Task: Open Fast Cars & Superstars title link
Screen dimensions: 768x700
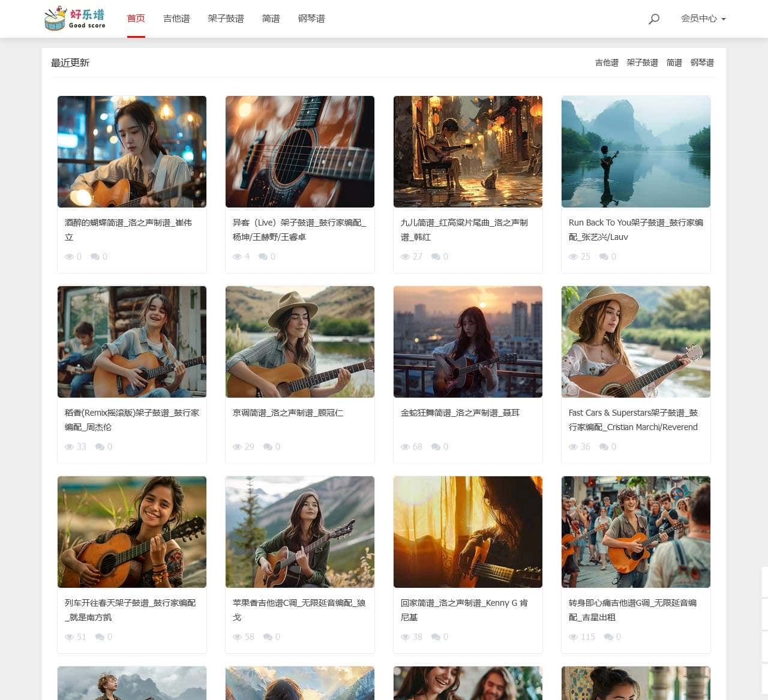Action: click(633, 420)
